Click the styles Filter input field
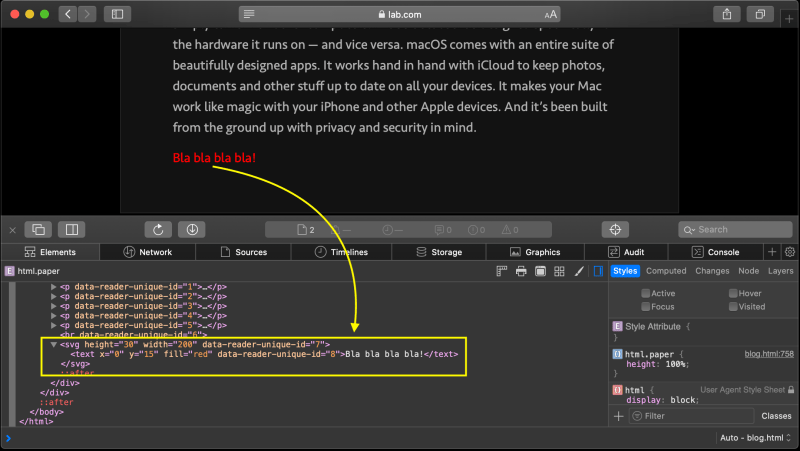Screen dimensions: 800x451 click(x=691, y=416)
